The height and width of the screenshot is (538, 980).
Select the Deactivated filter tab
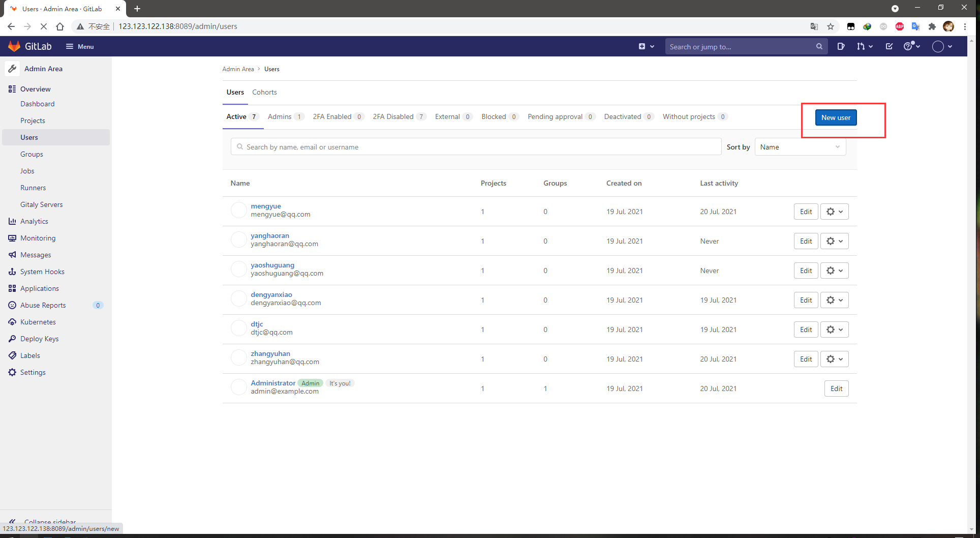pos(628,116)
